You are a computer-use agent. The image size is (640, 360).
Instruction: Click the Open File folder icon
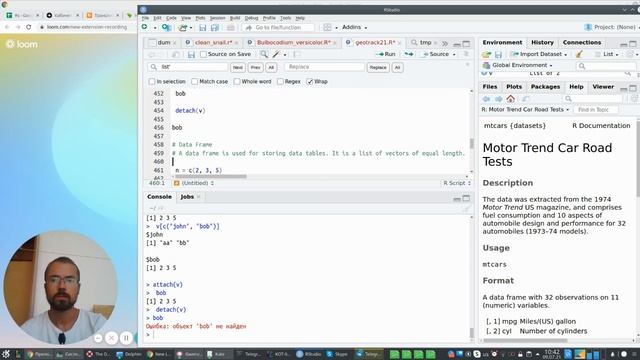pyautogui.click(x=182, y=27)
